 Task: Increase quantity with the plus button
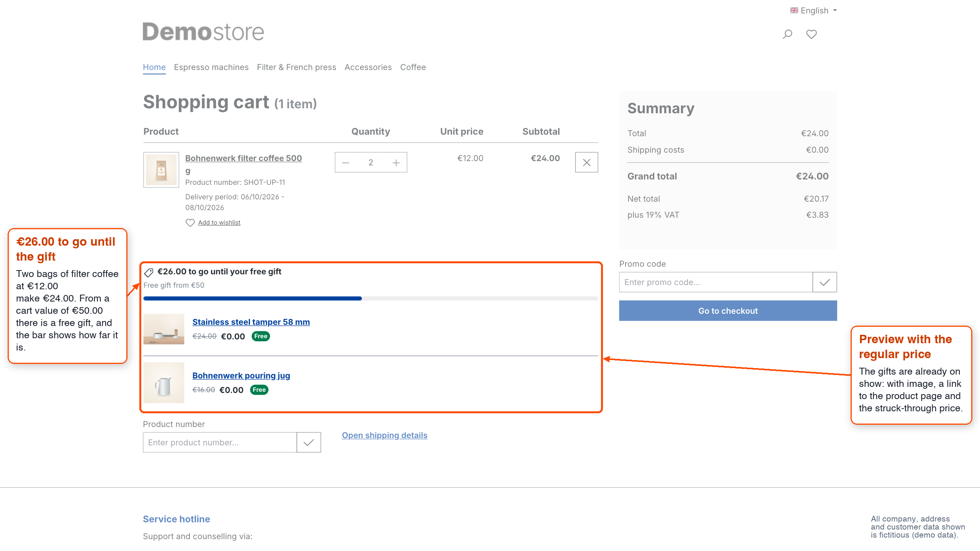click(x=396, y=163)
